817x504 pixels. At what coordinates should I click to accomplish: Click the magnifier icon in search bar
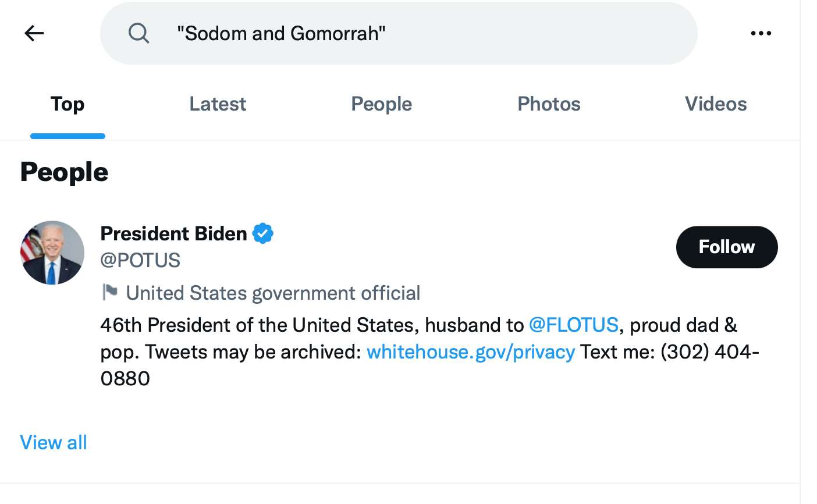138,33
